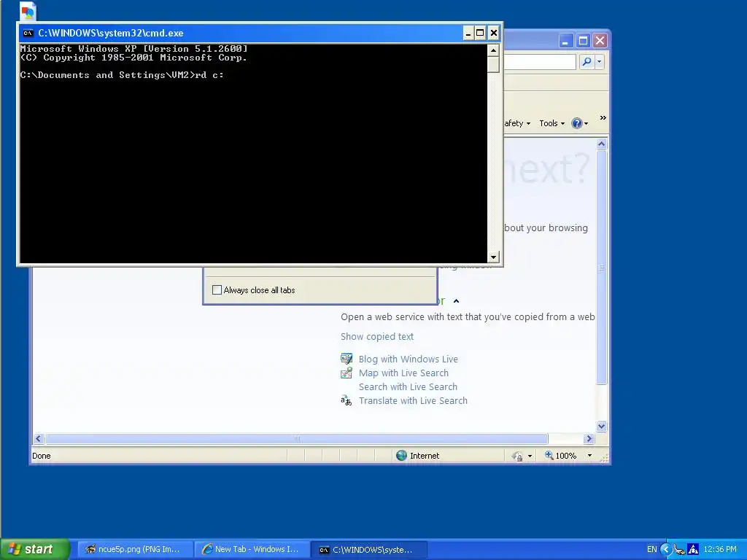Click the privacy lock status icon
Screen dimensions: 747x560
[x=517, y=456]
